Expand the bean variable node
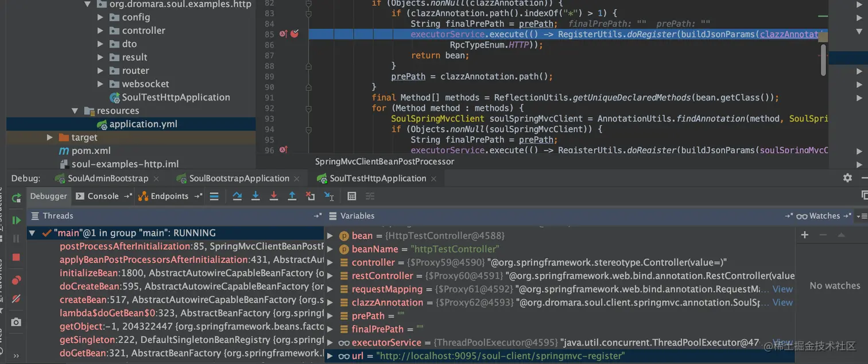 [330, 236]
